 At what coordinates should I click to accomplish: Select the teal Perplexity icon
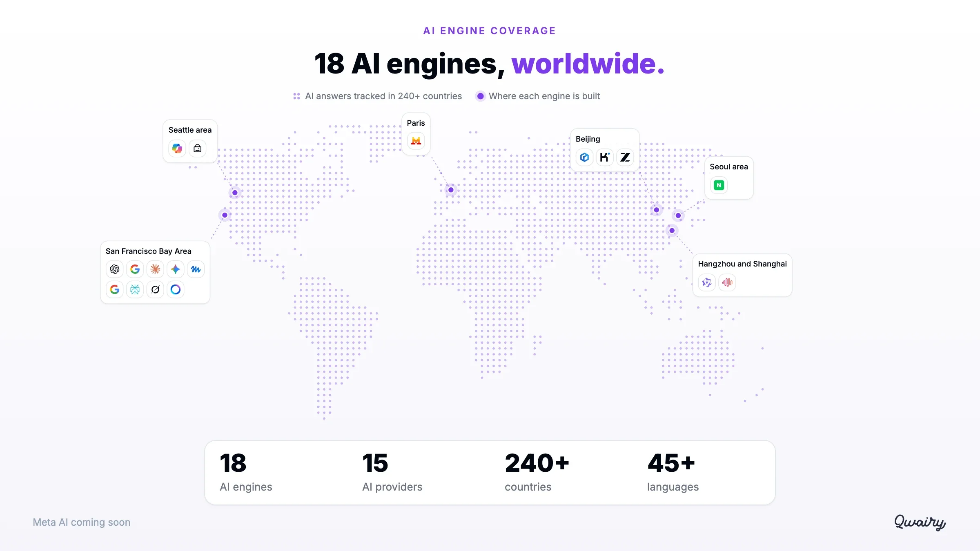click(135, 290)
